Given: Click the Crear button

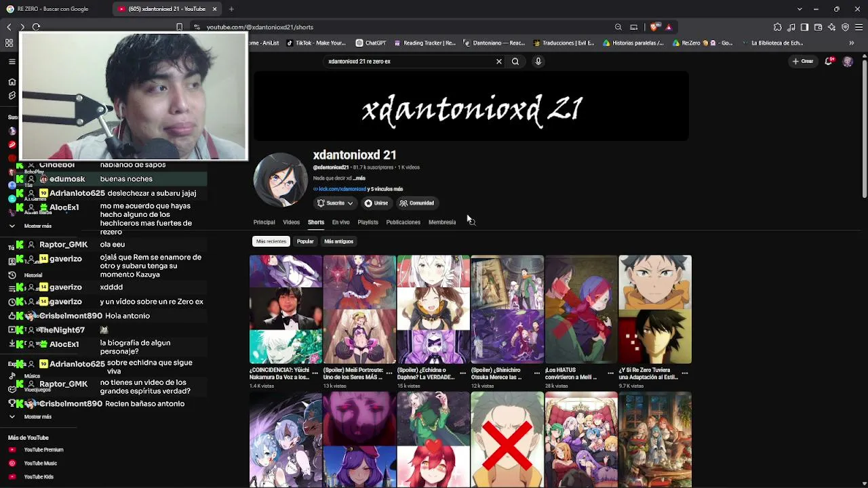Looking at the screenshot, I should pyautogui.click(x=803, y=61).
